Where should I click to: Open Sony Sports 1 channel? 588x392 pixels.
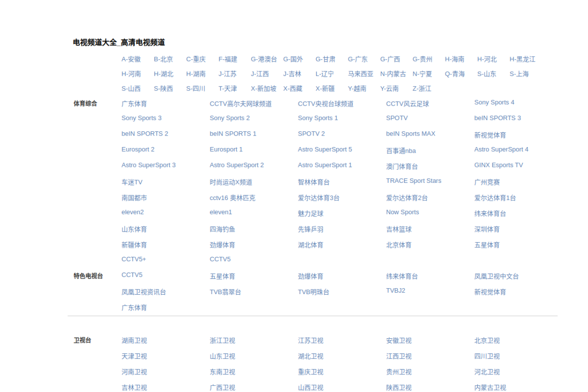coord(318,118)
